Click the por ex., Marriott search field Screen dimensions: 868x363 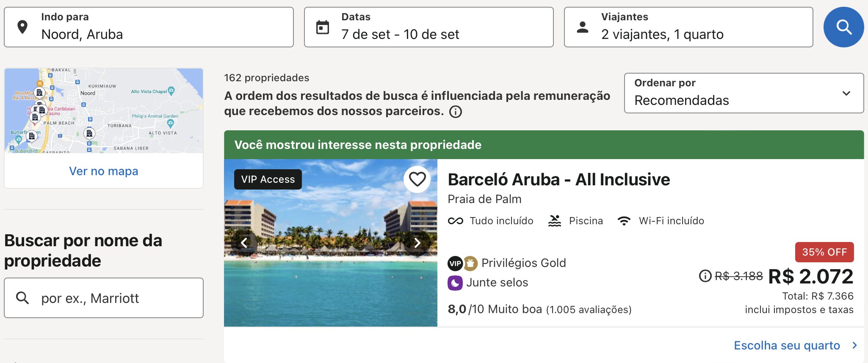click(x=104, y=298)
